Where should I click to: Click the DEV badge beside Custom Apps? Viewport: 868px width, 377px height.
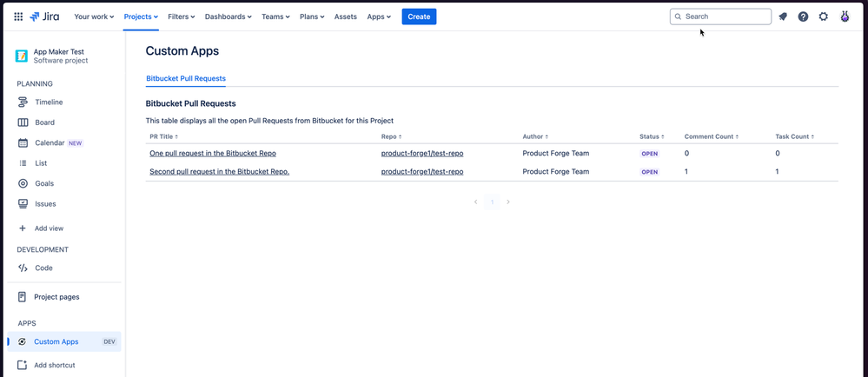coord(109,341)
